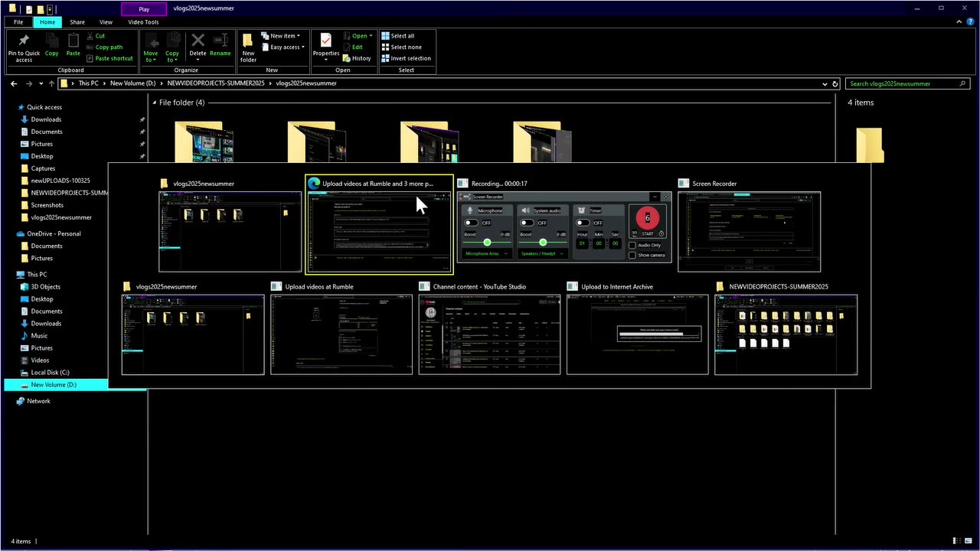Cut the selection with the scissors icon

[x=96, y=36]
